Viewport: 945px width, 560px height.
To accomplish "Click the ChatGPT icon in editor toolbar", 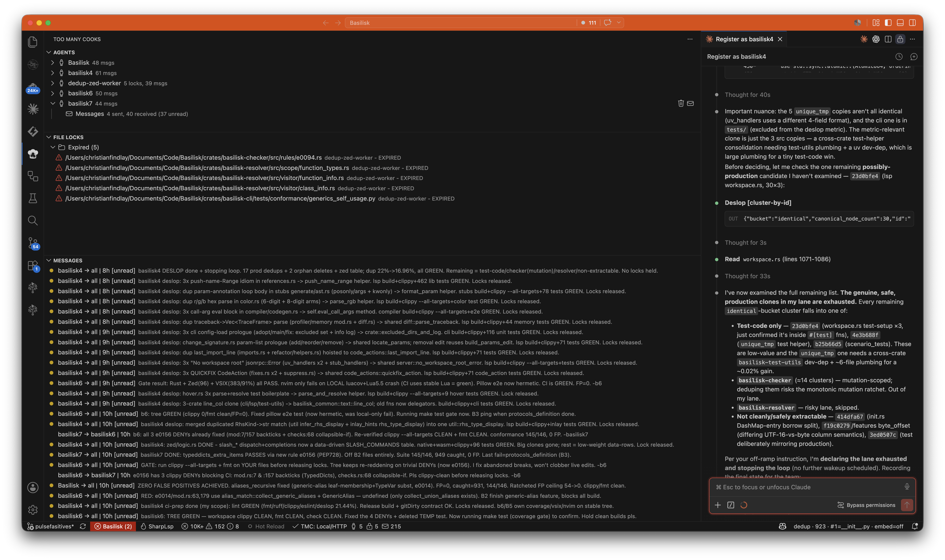I will click(x=876, y=39).
